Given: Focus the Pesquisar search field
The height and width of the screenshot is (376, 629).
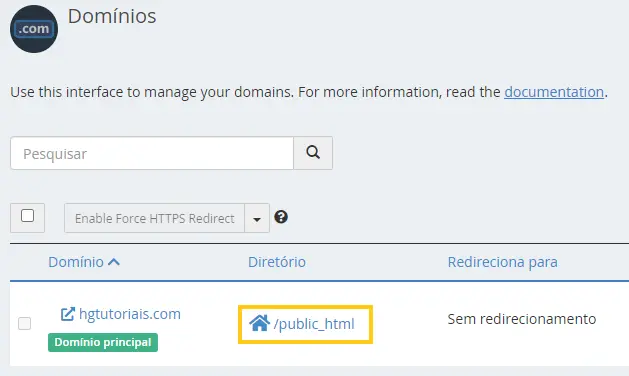Looking at the screenshot, I should pyautogui.click(x=152, y=153).
